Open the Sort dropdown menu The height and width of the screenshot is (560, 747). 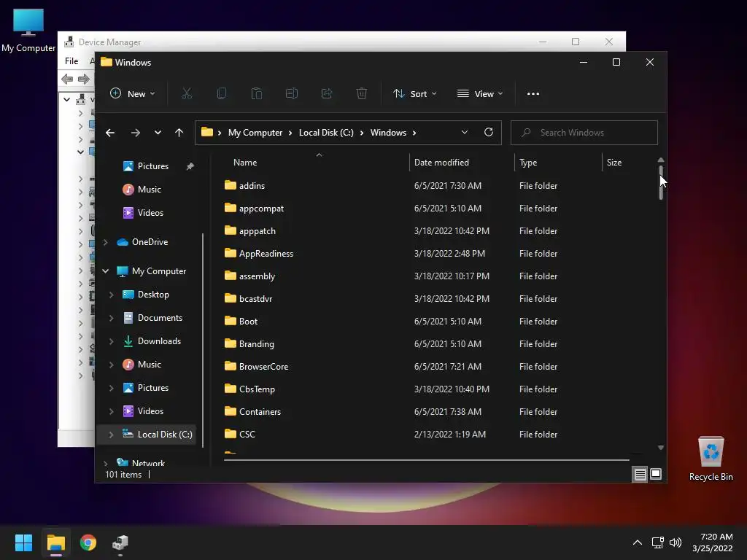(415, 94)
